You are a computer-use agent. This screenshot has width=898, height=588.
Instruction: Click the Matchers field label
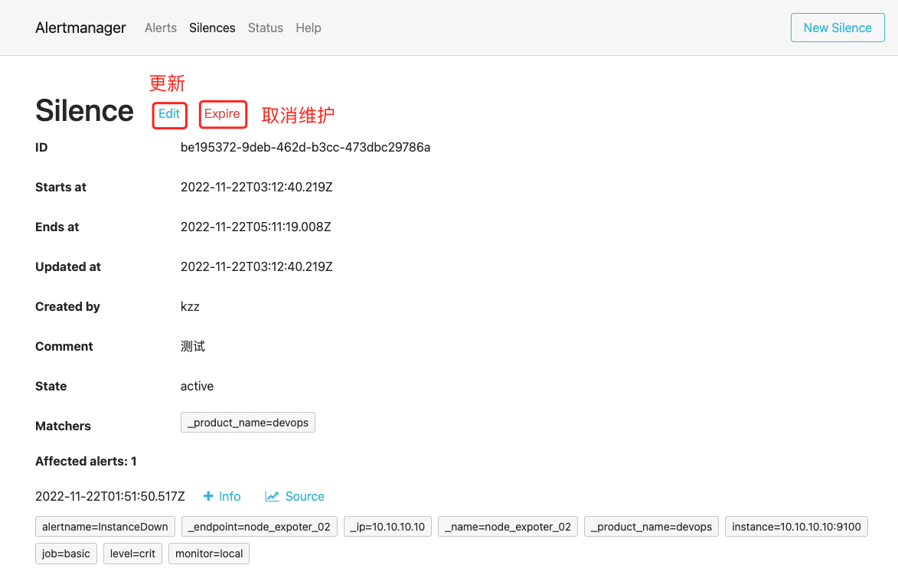coord(63,426)
